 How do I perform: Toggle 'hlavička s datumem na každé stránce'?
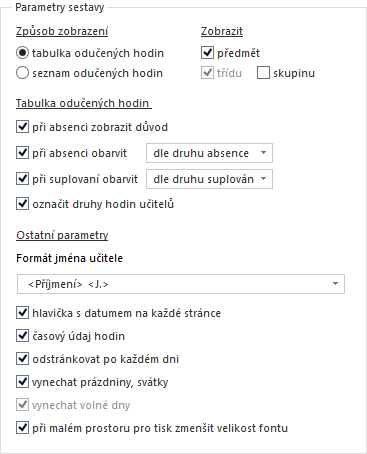coord(22,313)
